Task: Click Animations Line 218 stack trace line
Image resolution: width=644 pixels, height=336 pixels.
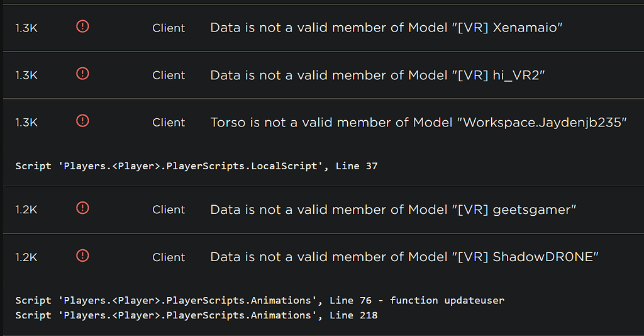Action: 196,315
